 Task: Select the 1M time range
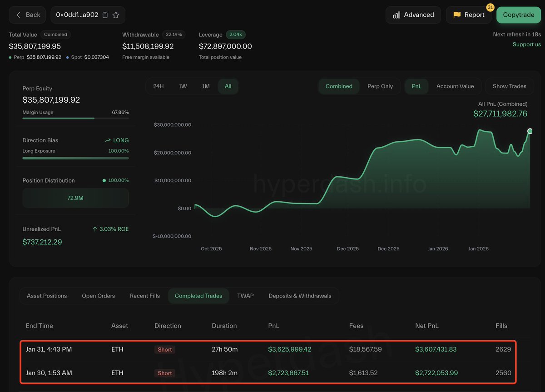(206, 86)
